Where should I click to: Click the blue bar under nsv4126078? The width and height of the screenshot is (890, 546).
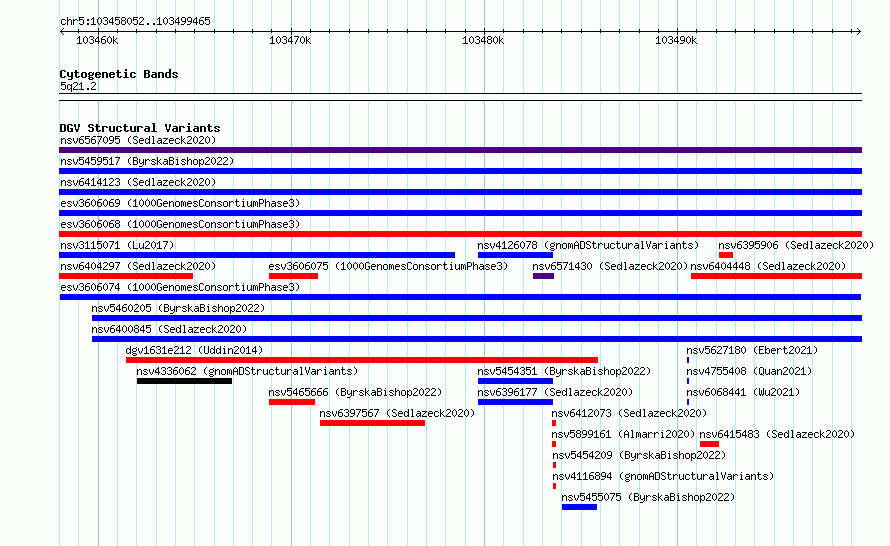tap(515, 255)
